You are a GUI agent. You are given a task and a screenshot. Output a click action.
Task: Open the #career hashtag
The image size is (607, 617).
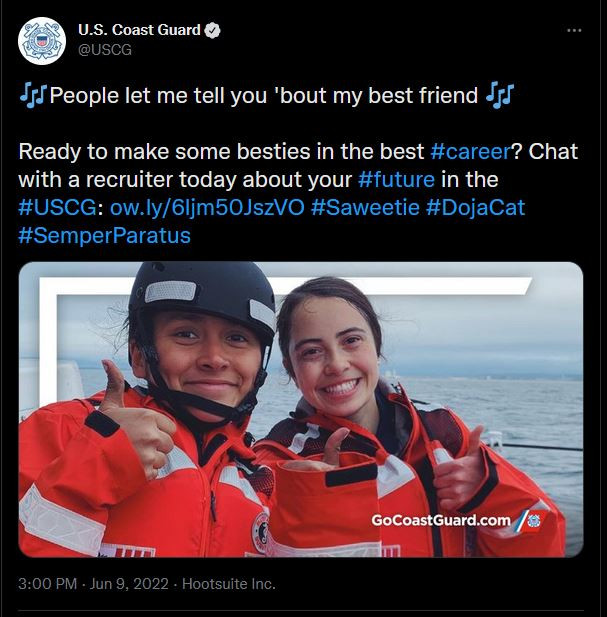pos(470,153)
